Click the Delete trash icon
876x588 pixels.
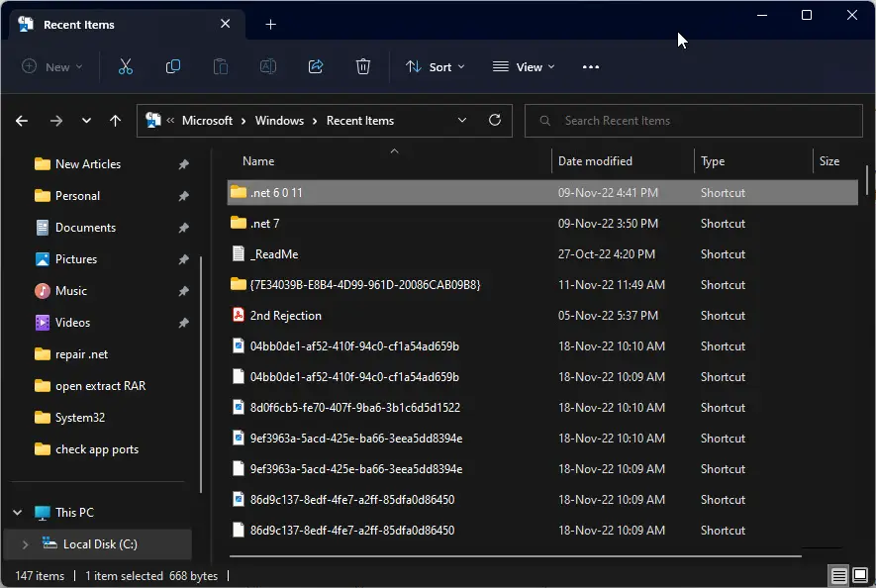[x=363, y=66]
